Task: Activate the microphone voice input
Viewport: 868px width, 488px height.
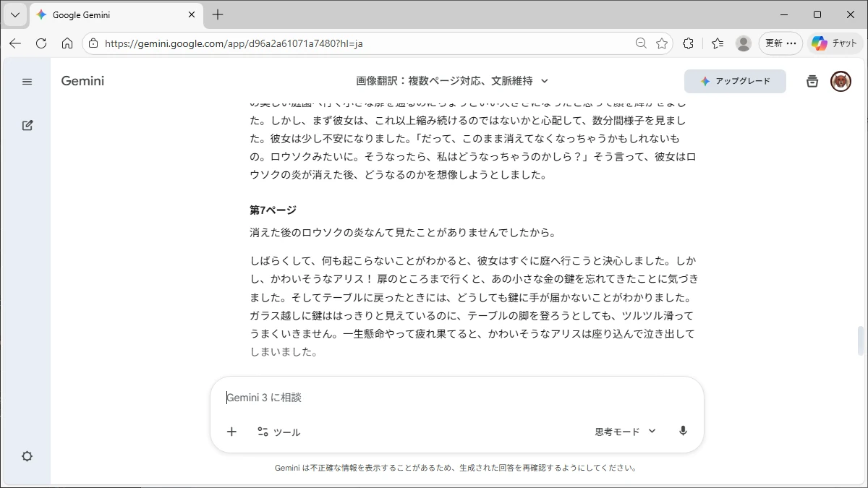Action: [682, 431]
